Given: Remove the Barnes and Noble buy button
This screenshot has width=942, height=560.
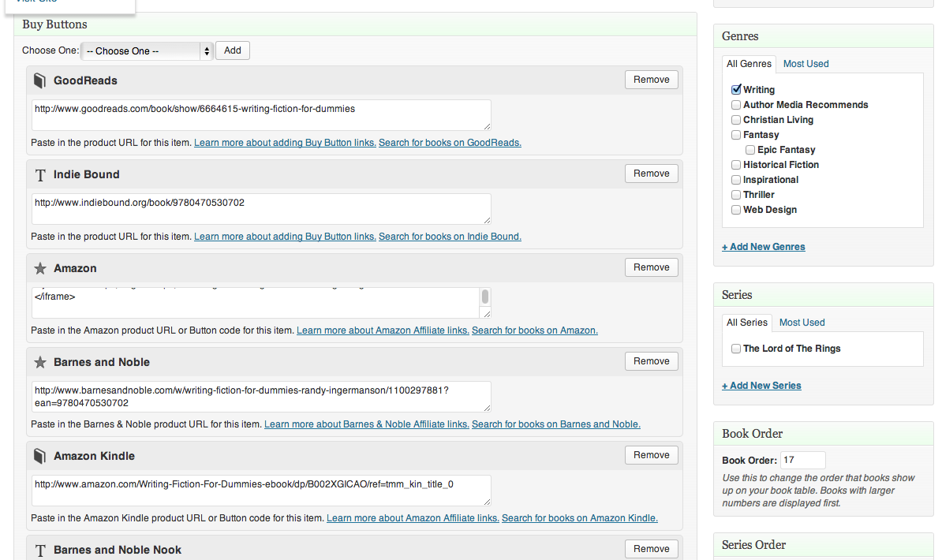Looking at the screenshot, I should tap(651, 361).
